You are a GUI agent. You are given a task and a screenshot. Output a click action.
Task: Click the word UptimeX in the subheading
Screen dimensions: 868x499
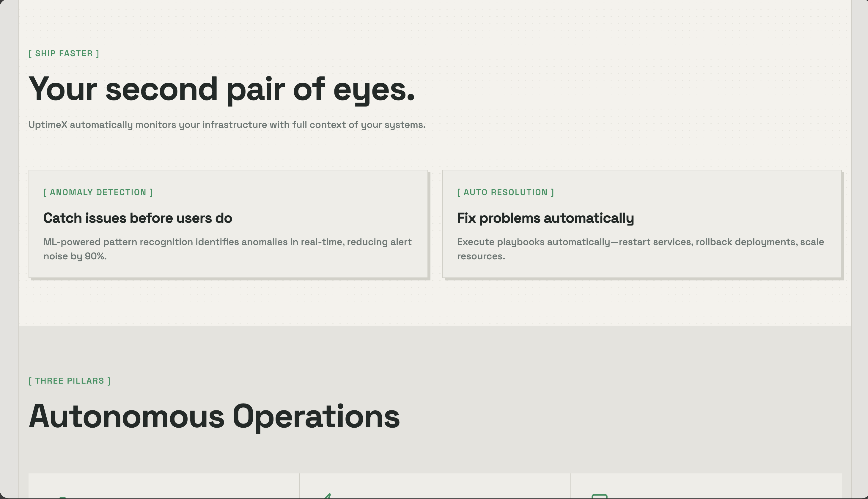point(48,125)
